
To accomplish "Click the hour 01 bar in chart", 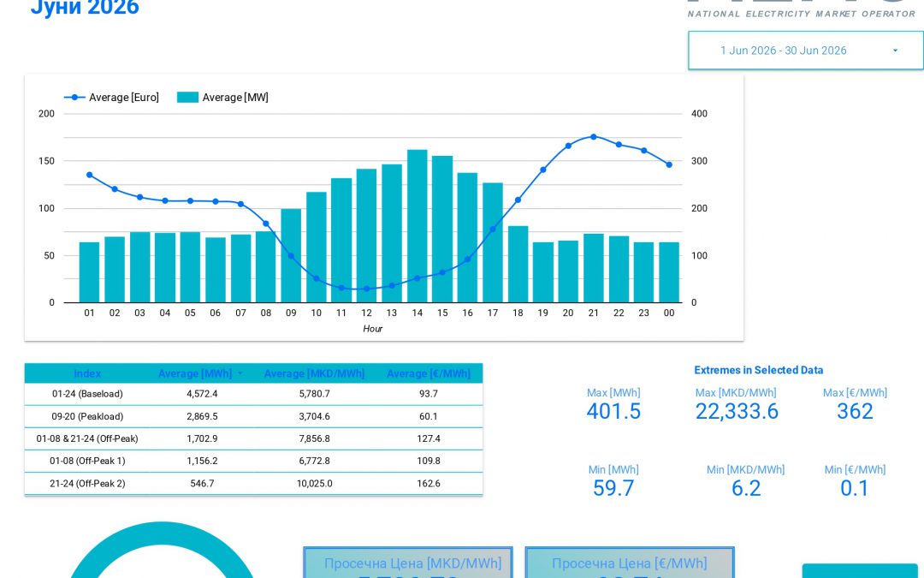I will (x=90, y=272).
